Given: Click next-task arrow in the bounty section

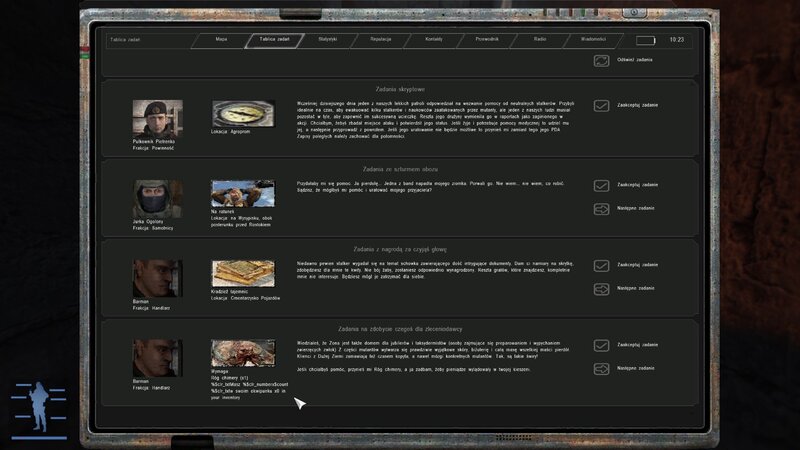Looking at the screenshot, I should click(x=601, y=289).
